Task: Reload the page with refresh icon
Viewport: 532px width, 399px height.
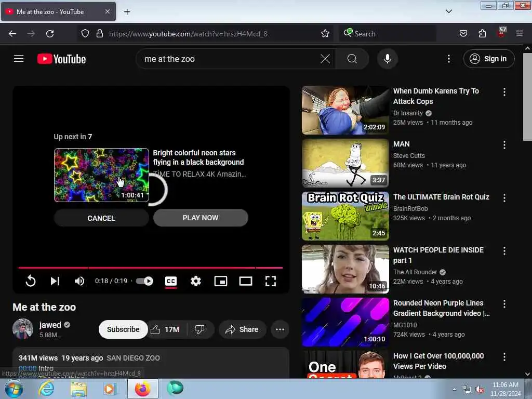Action: click(50, 34)
